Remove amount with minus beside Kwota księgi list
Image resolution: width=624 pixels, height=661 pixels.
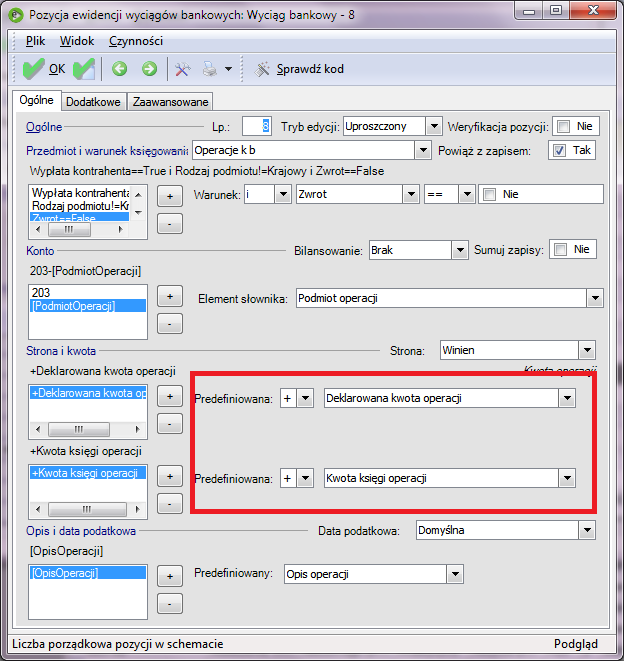click(170, 504)
